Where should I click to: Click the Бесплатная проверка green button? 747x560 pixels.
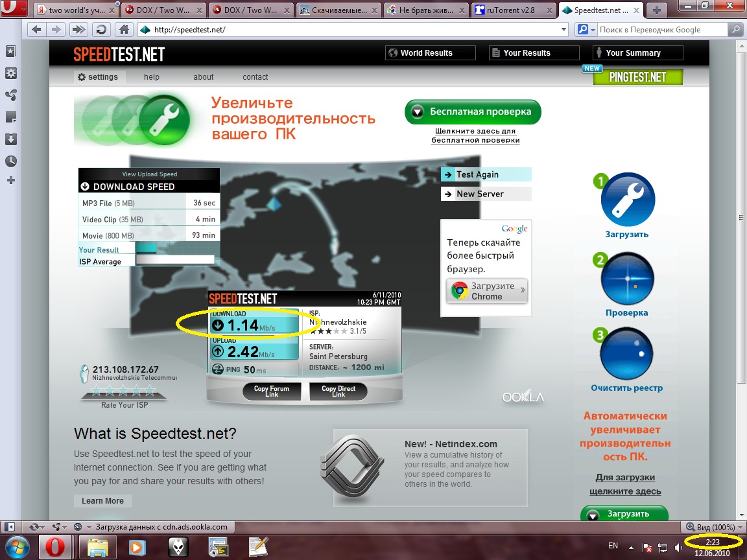[x=473, y=112]
